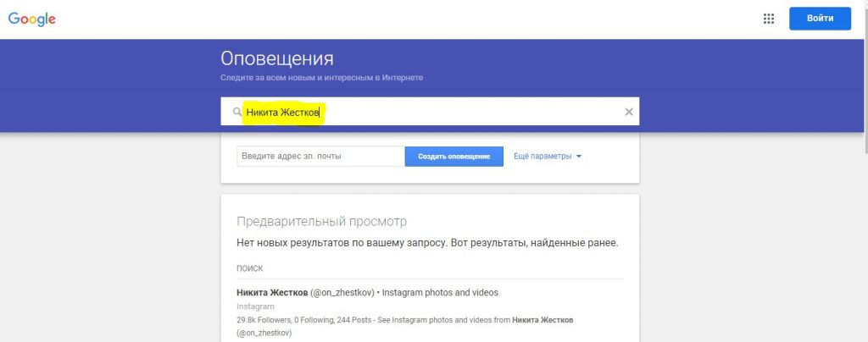
Task: Click the 29.8k Followers description text
Action: [404, 326]
